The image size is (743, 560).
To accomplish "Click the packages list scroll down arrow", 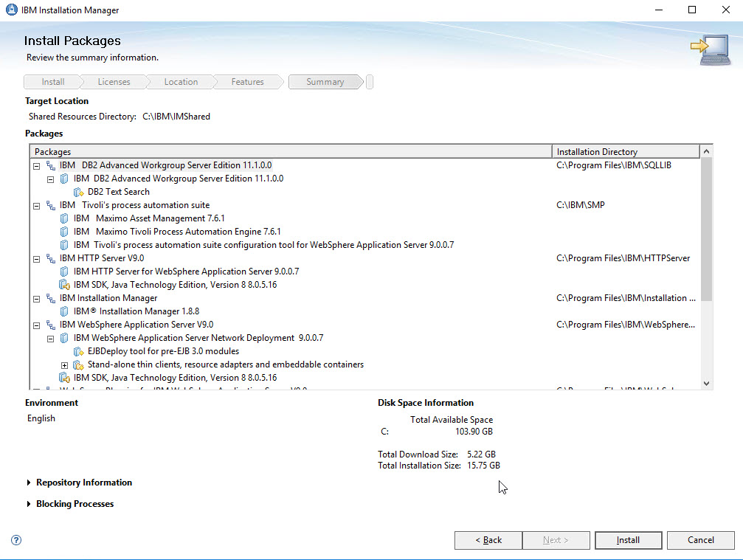I will (x=706, y=383).
